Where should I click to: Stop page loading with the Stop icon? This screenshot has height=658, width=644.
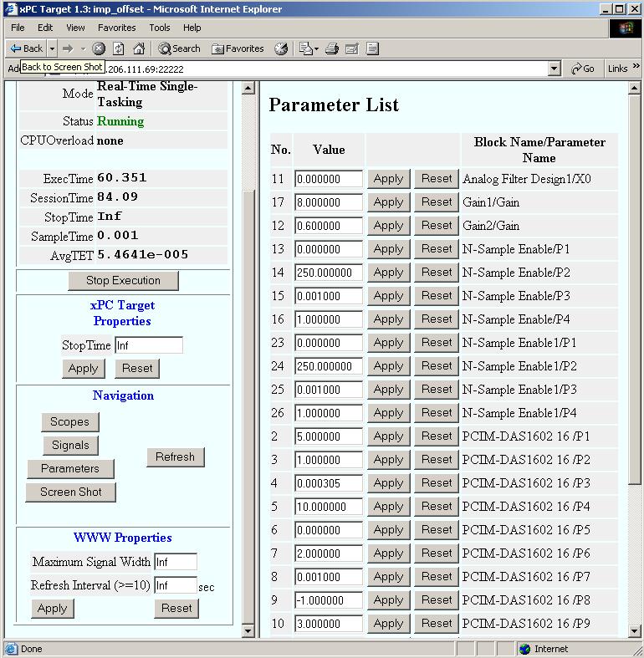coord(98,48)
